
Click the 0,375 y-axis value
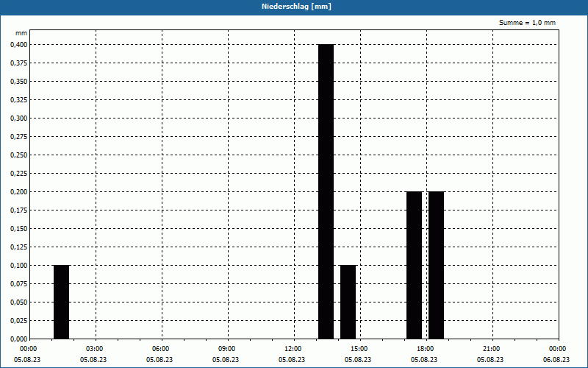point(19,63)
